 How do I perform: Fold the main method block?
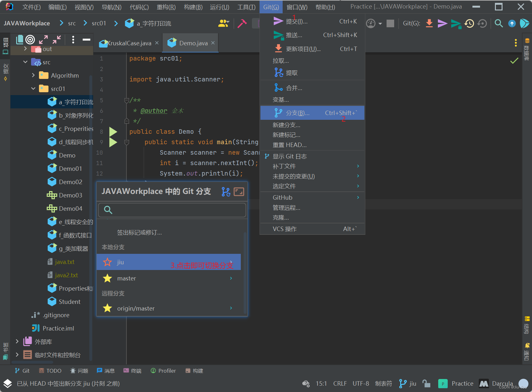click(127, 142)
